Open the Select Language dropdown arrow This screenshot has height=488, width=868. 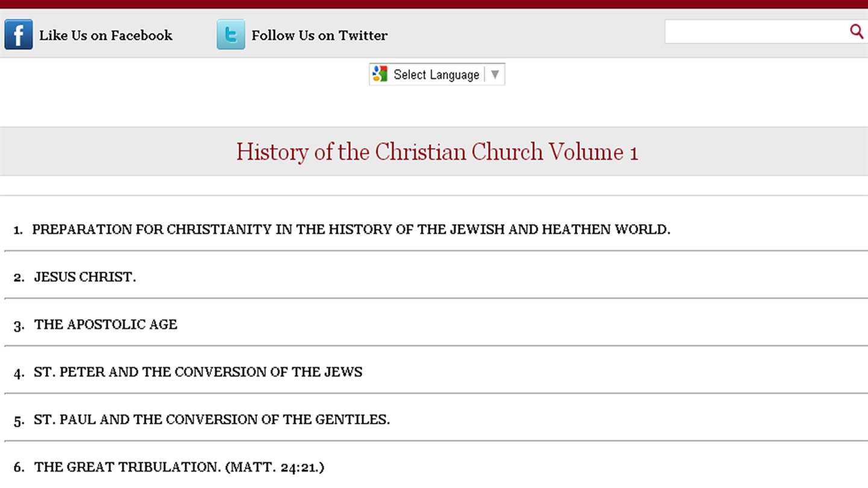pos(495,74)
